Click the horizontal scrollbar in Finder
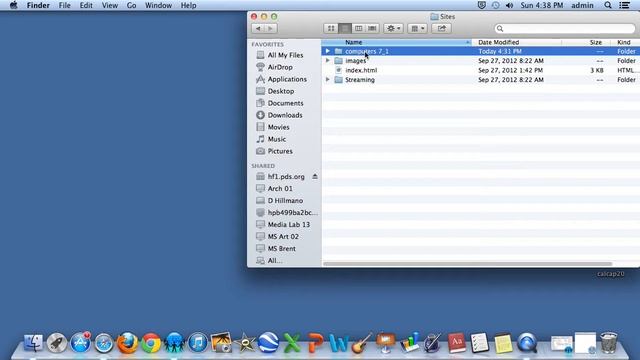640x360 pixels. point(468,264)
